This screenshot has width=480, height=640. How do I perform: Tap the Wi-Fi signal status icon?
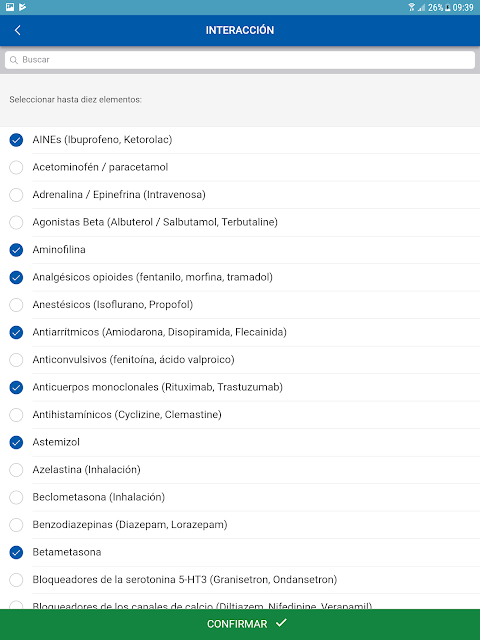[x=411, y=7]
